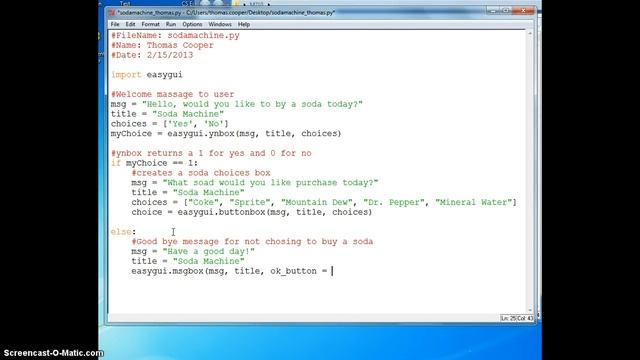This screenshot has height=360, width=640.
Task: Click the scrollbar up arrow
Action: [x=530, y=33]
